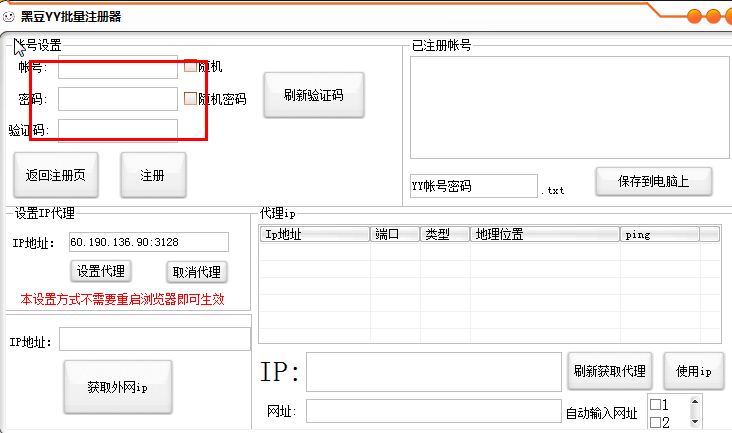Focus the 帐号 input field
Viewport: 732px width, 433px height.
coord(118,67)
